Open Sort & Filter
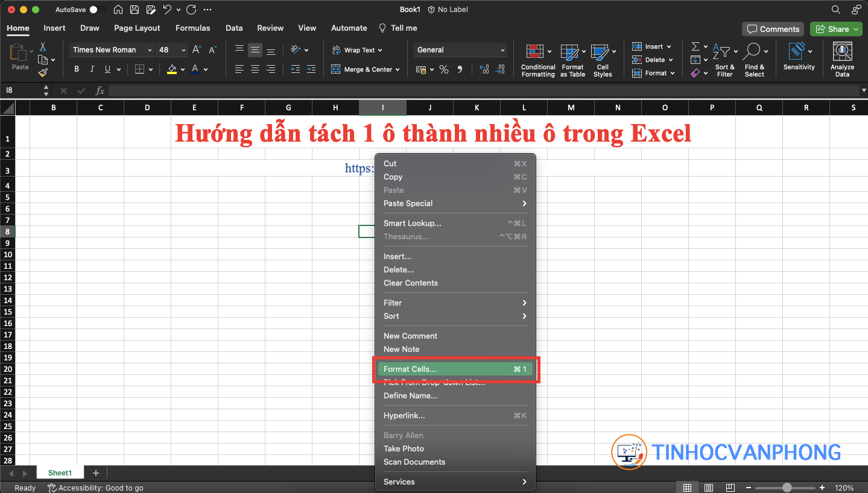This screenshot has width=868, height=493. click(724, 60)
